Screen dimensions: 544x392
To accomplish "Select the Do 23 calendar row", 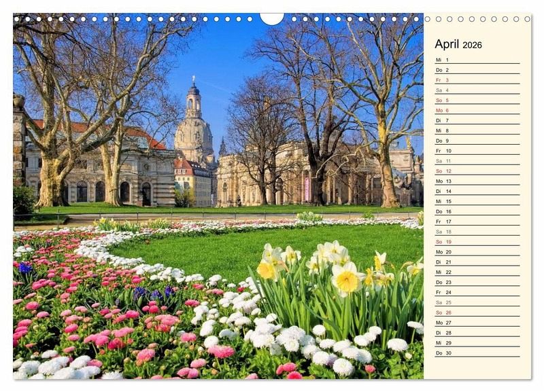I will pyautogui.click(x=477, y=282).
